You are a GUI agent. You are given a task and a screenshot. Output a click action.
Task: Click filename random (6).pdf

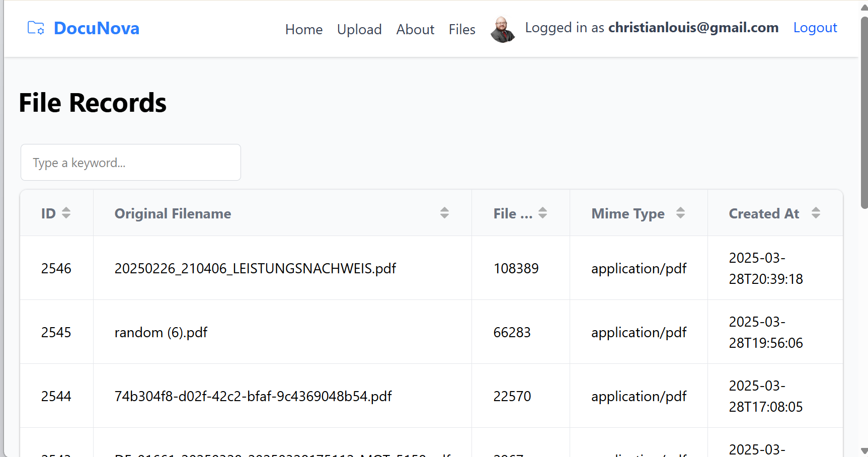[161, 332]
